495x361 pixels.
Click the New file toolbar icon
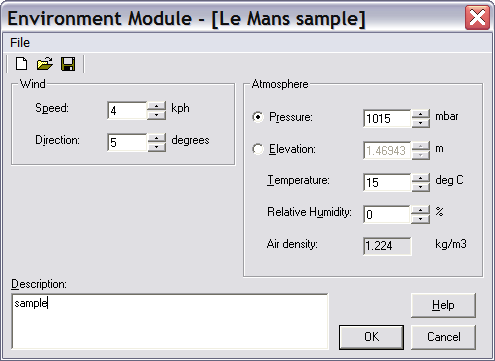[x=22, y=64]
